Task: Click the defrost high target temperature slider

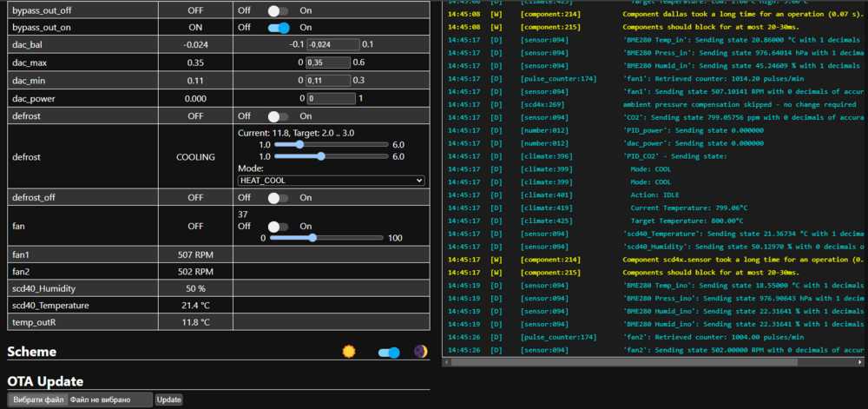Action: point(332,156)
